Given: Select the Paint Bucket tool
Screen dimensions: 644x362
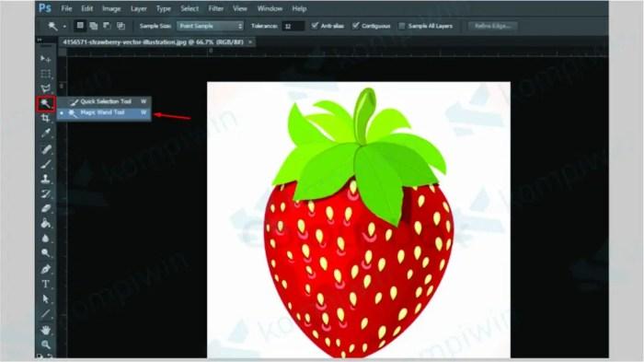Looking at the screenshot, I should coord(46,223).
